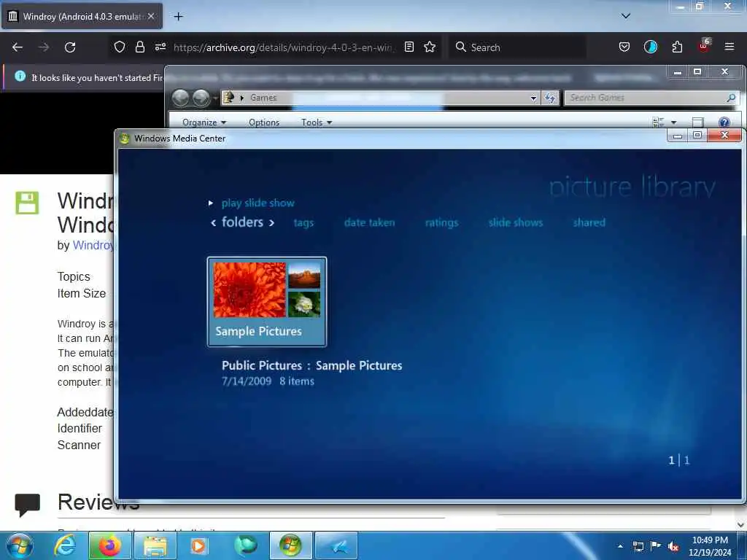Open the Tools dropdown in Games window

[x=317, y=122]
